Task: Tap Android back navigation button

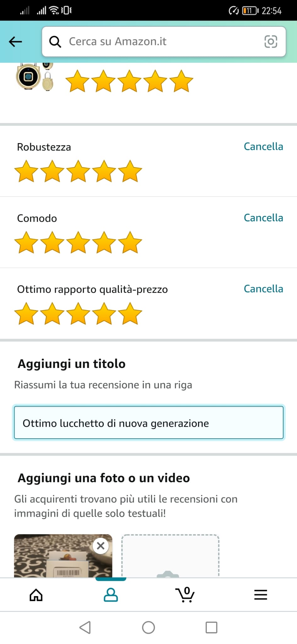Action: (x=85, y=627)
